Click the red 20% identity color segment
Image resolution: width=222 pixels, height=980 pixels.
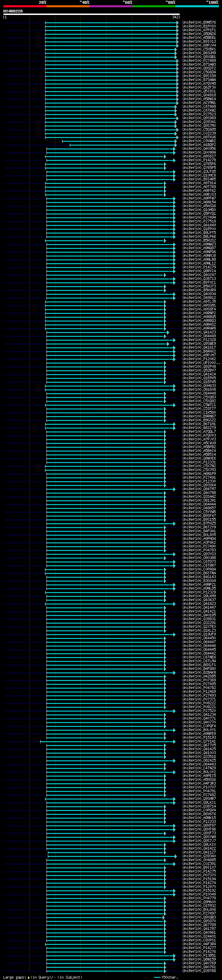[x=25, y=6]
